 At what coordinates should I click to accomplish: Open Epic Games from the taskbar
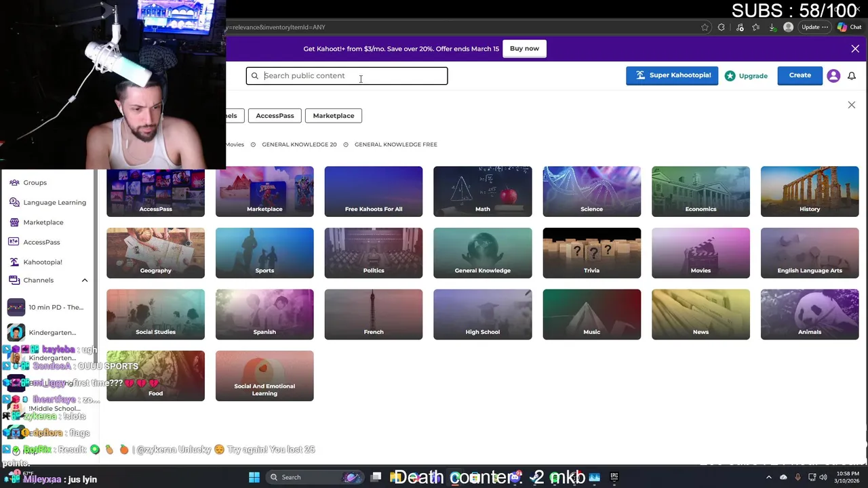pos(614,477)
